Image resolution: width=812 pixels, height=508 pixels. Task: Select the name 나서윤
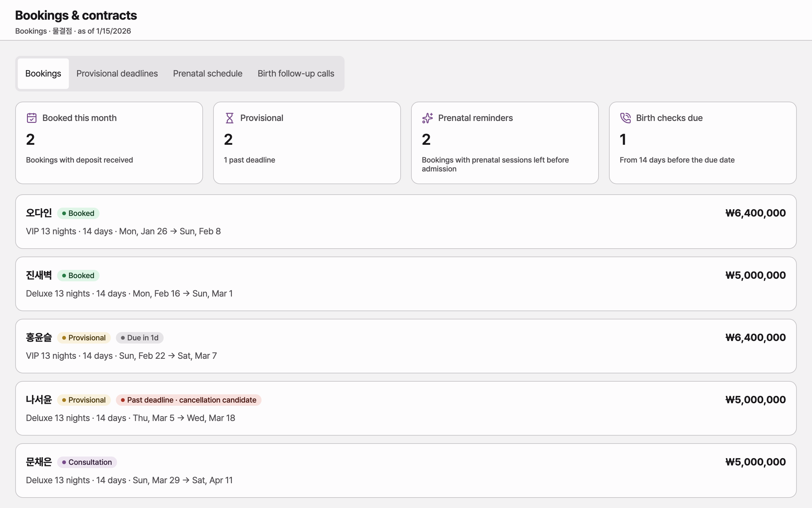[x=39, y=399]
